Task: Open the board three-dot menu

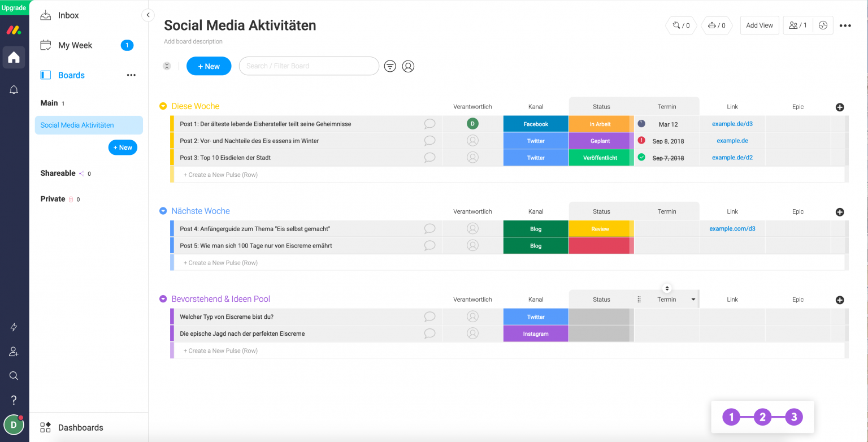Action: [846, 25]
